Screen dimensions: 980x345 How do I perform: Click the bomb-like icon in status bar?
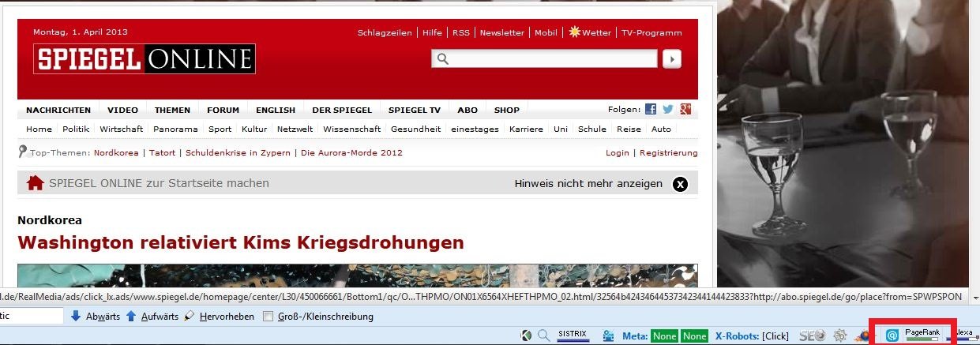click(863, 336)
